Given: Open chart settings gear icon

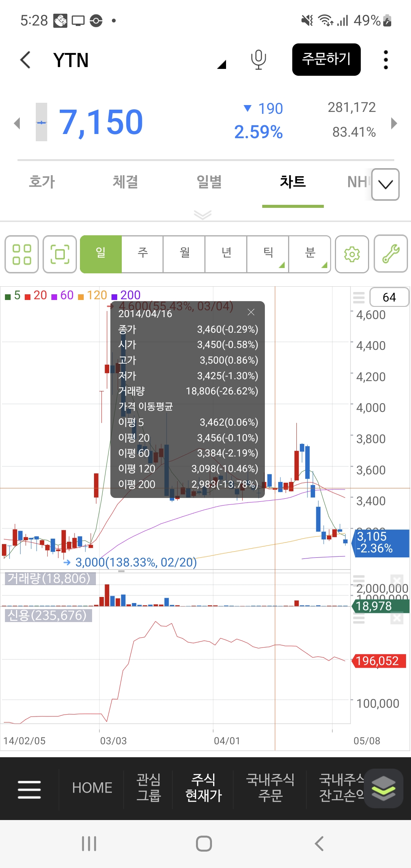Looking at the screenshot, I should tap(352, 254).
